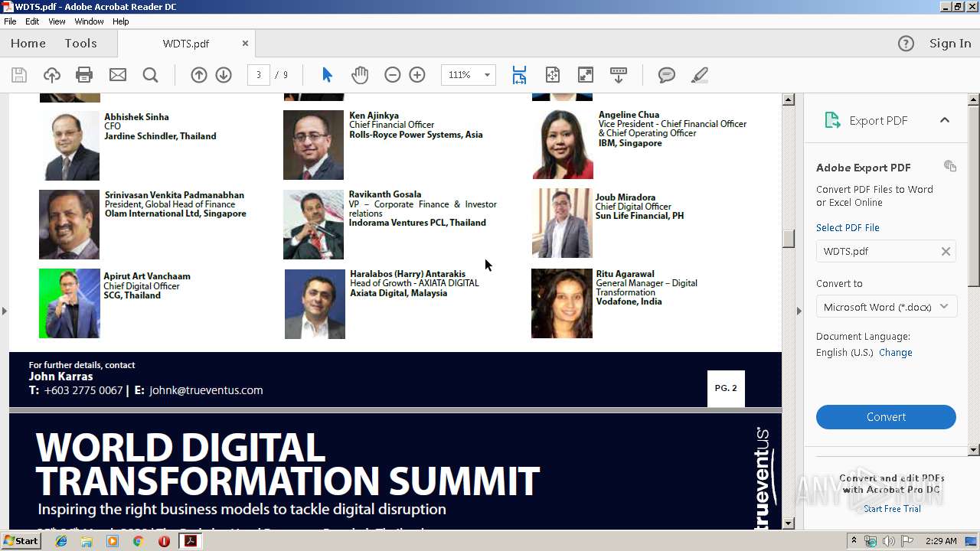Remove WDTS.pdf with the X icon
This screenshot has height=551, width=980.
coord(946,251)
